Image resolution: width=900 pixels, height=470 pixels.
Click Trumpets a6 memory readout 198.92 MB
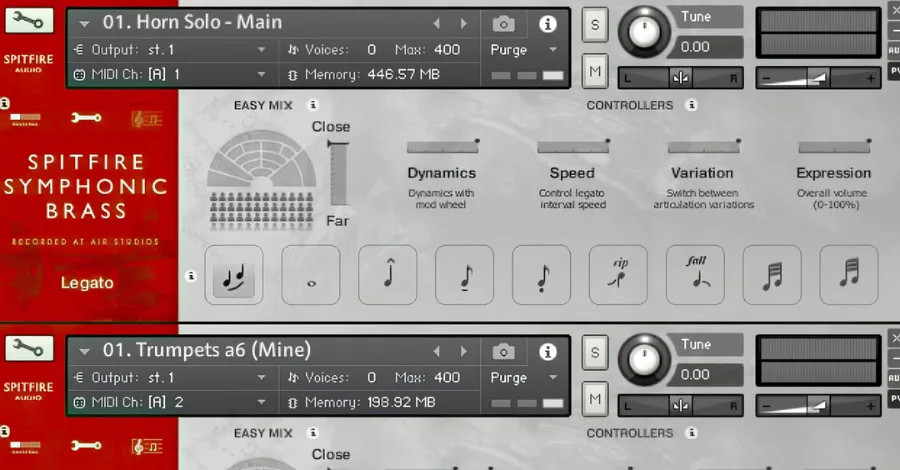click(402, 402)
